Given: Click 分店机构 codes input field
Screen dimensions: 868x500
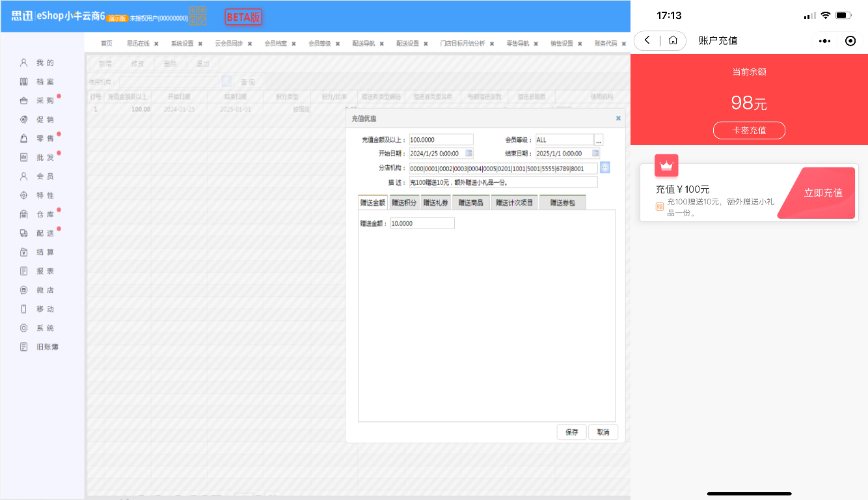Looking at the screenshot, I should tap(504, 168).
